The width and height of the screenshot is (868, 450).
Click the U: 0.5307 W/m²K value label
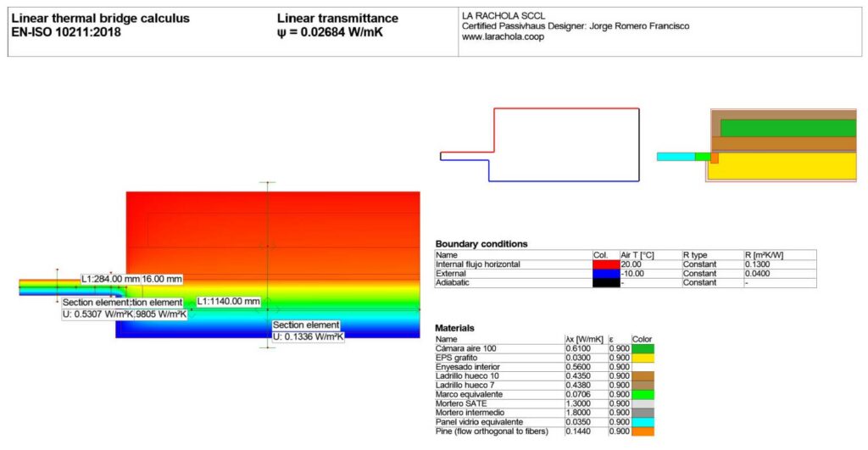click(x=97, y=314)
